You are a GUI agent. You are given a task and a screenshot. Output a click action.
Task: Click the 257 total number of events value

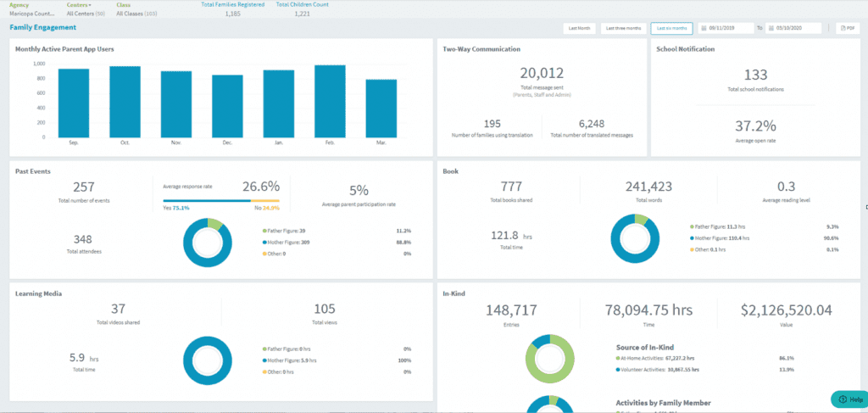point(84,187)
